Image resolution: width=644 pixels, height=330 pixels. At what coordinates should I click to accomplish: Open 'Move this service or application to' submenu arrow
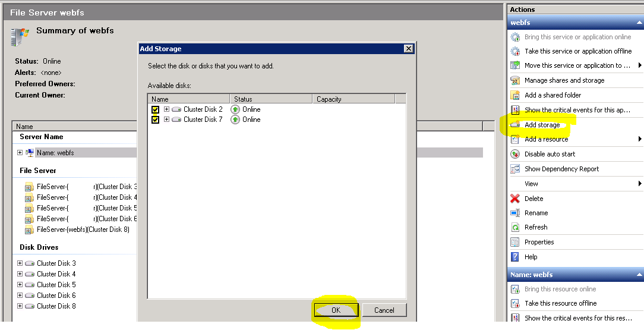coord(640,65)
